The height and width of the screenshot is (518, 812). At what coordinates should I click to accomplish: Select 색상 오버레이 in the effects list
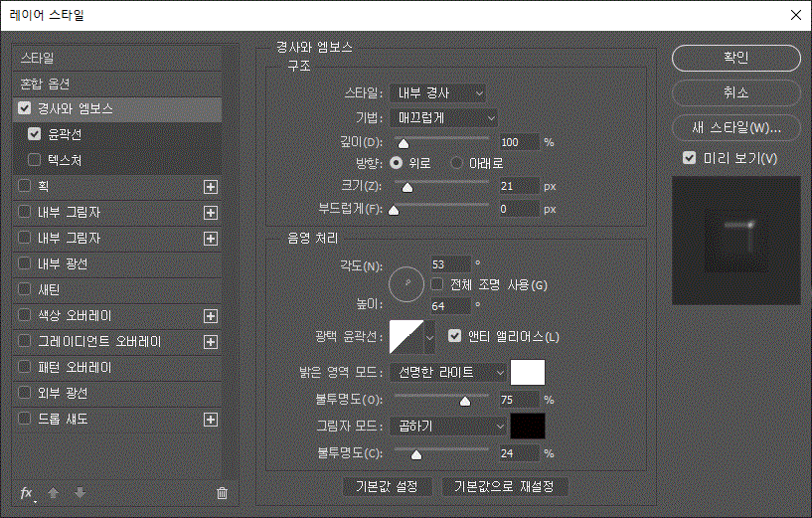pos(75,315)
